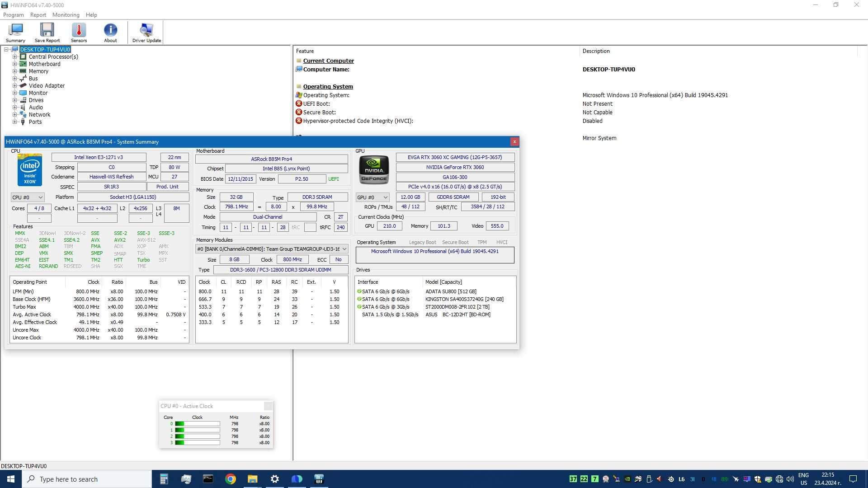Select the Ports tree item
This screenshot has height=488, width=868.
[x=35, y=122]
